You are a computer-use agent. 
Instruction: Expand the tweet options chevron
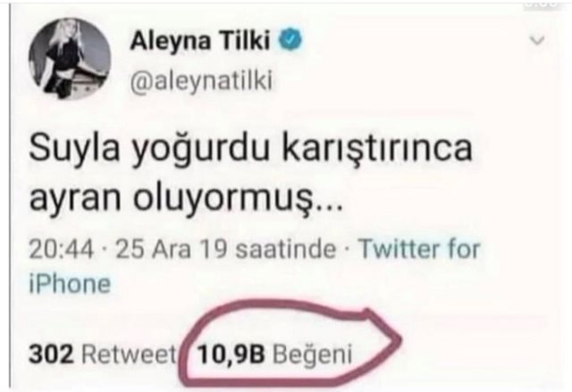click(537, 39)
